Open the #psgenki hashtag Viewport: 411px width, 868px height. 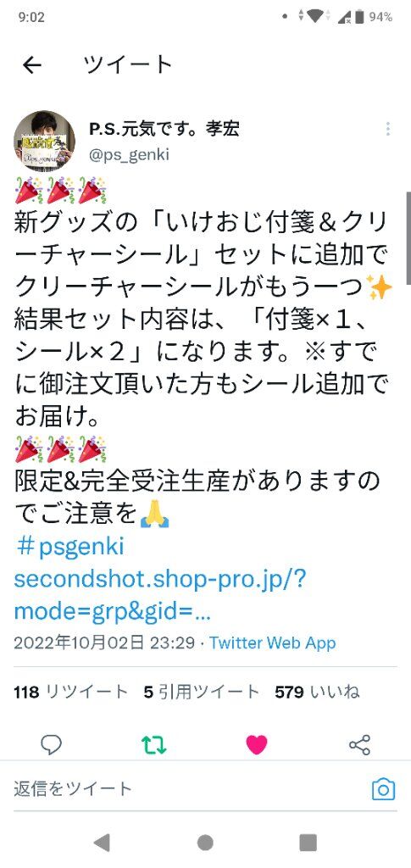(x=69, y=547)
